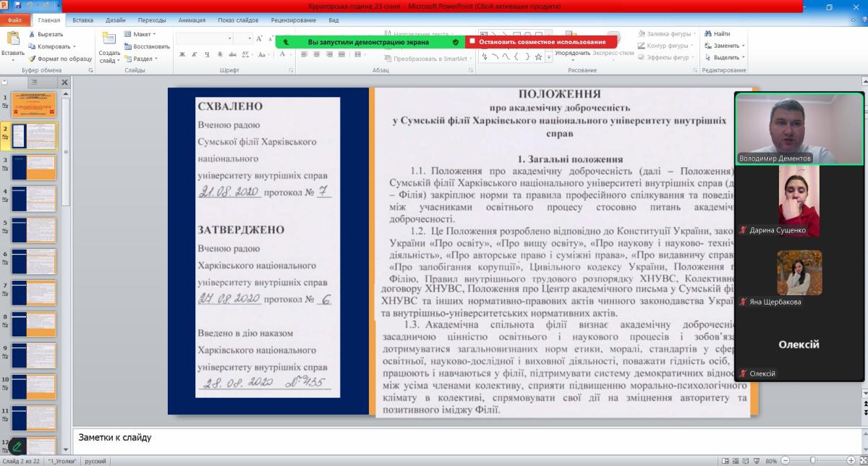The width and height of the screenshot is (868, 466).
Task: Click the Reset (Восстановить) slide button
Action: click(x=147, y=46)
